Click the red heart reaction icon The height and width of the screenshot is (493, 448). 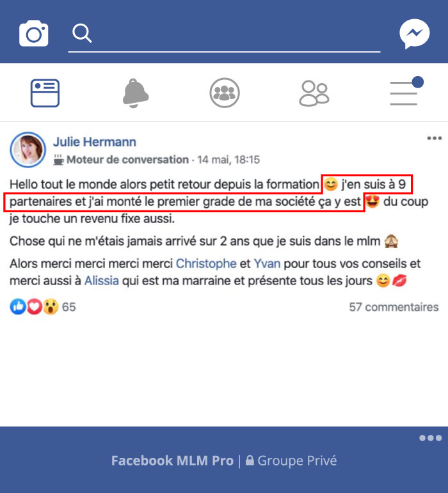tap(35, 306)
